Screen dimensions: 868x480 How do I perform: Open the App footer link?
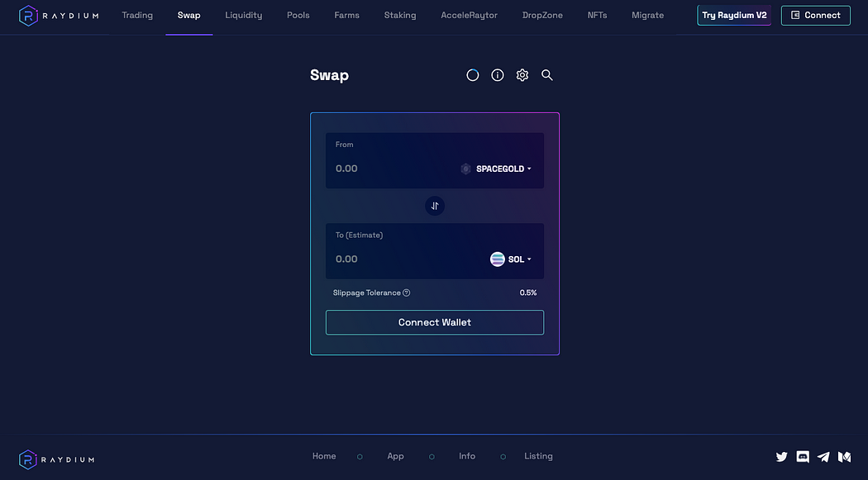point(395,456)
